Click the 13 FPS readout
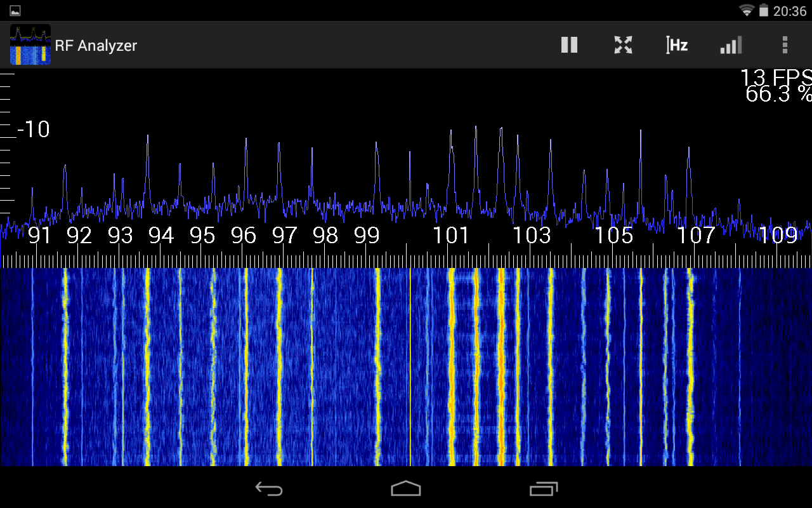 coord(776,77)
